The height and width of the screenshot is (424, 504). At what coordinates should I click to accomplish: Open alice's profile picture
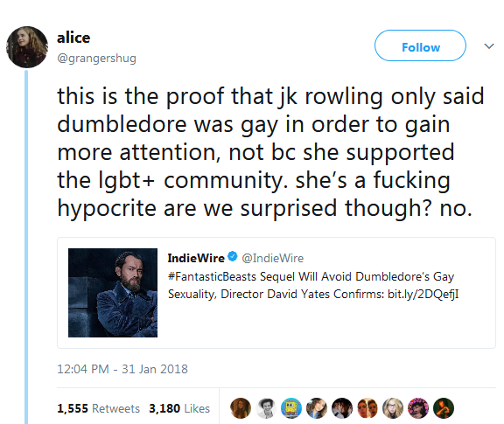27,47
